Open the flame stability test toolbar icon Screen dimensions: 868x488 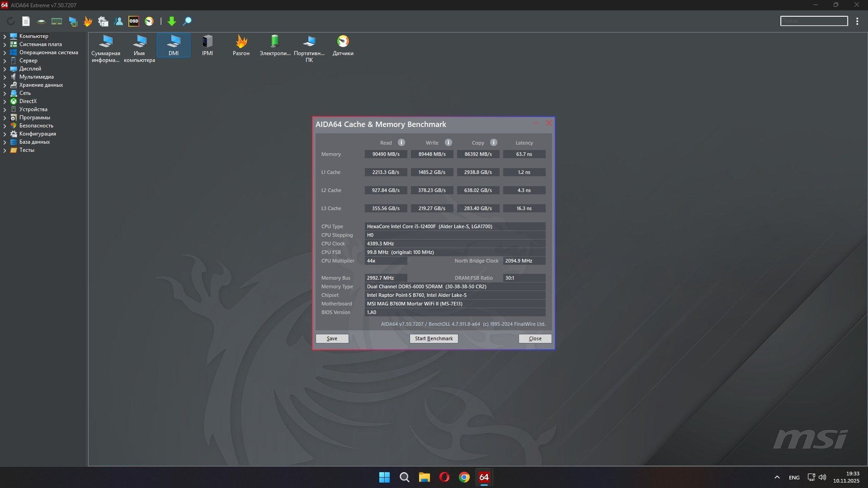(x=88, y=21)
